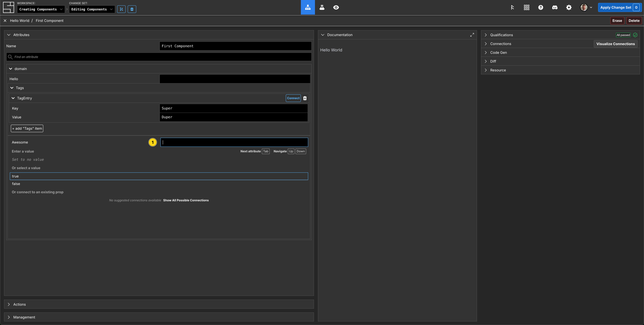The height and width of the screenshot is (325, 644).
Task: Switch to the diagram model view icon
Action: click(x=308, y=7)
